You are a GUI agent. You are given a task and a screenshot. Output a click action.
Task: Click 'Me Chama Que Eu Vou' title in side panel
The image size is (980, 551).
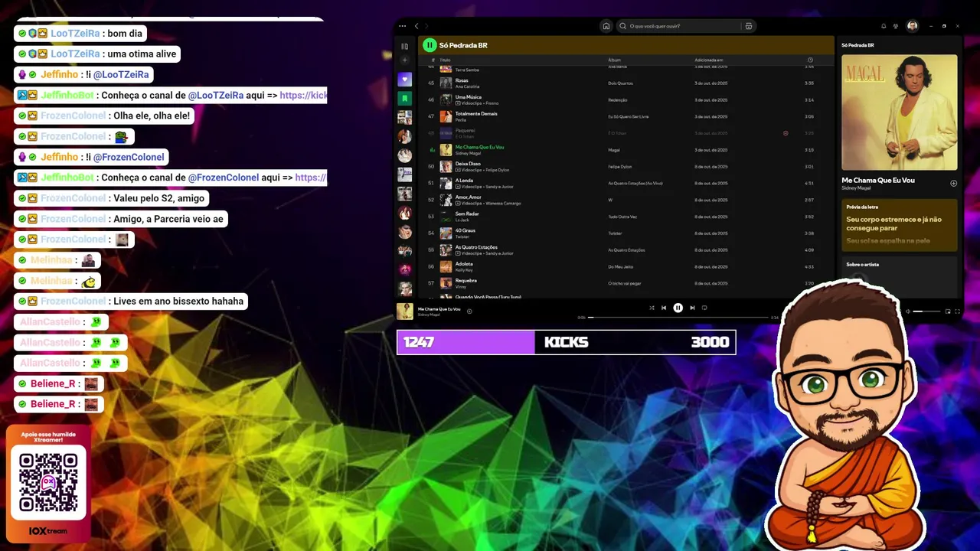tap(878, 181)
